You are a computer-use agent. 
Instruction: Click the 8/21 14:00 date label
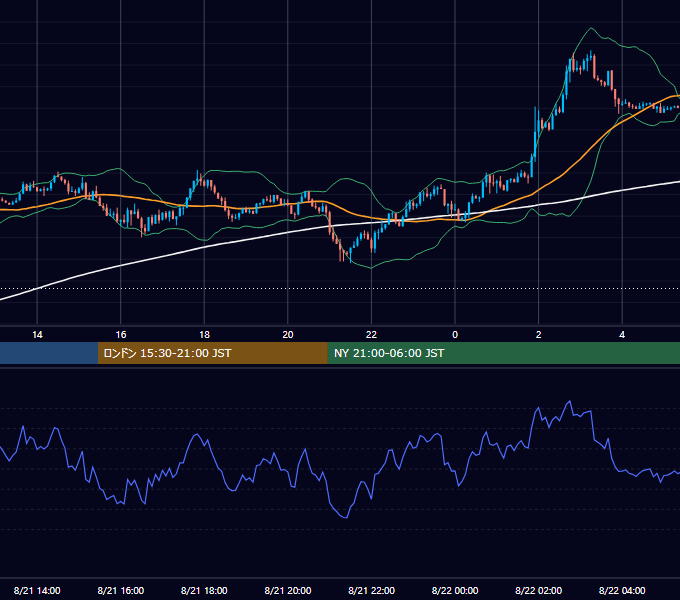pyautogui.click(x=37, y=590)
